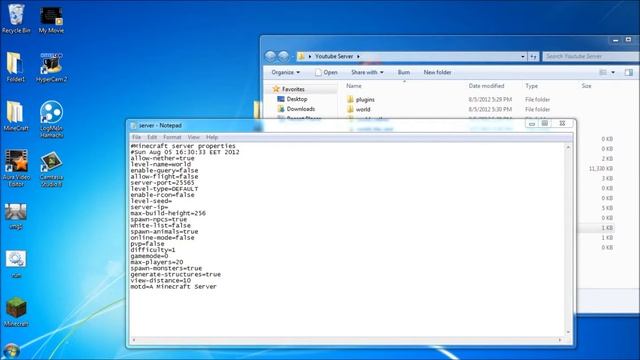Open the Notepad Edit menu
The image size is (640, 360).
152,137
